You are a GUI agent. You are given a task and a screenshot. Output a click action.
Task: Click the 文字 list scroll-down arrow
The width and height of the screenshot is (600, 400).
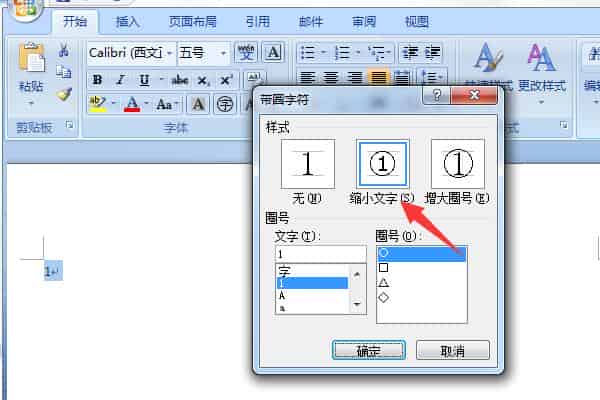point(357,304)
